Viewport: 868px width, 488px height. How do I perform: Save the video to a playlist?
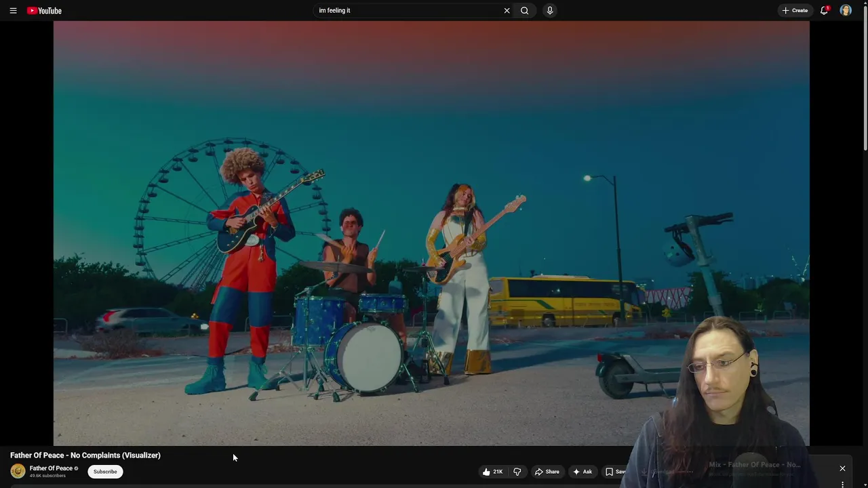click(x=616, y=472)
